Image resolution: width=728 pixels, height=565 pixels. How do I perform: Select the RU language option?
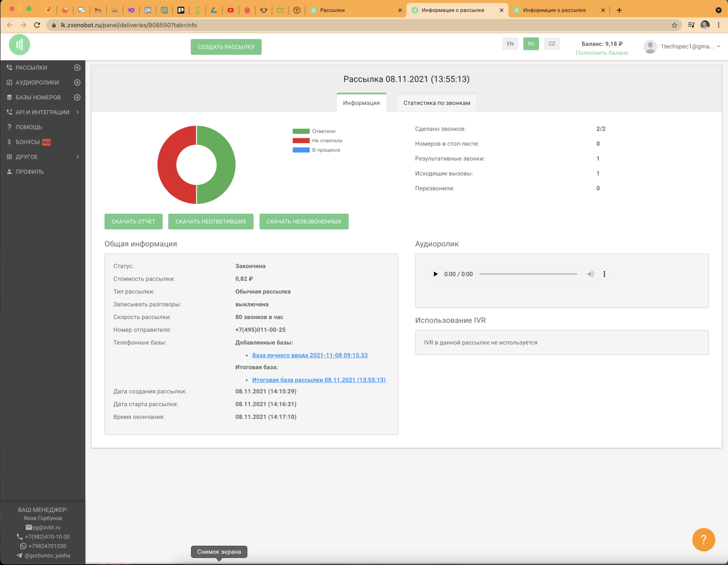click(531, 44)
